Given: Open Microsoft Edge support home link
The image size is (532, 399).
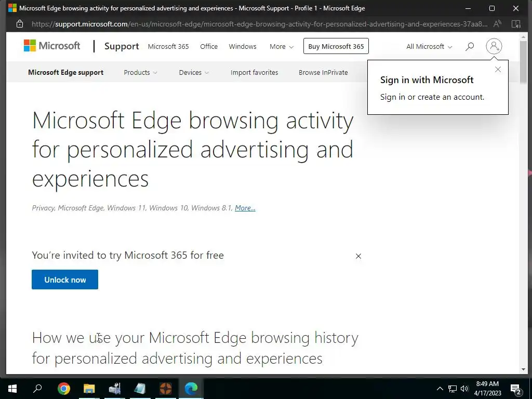Looking at the screenshot, I should point(66,72).
